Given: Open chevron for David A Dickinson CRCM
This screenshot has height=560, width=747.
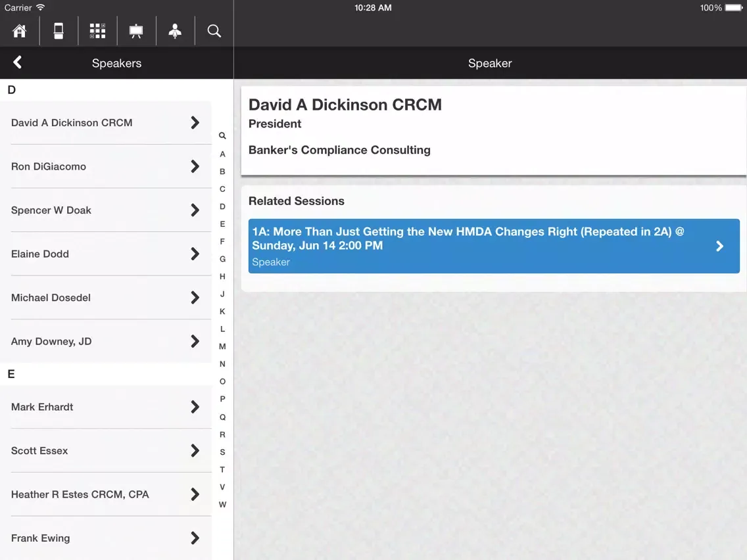Looking at the screenshot, I should point(195,122).
